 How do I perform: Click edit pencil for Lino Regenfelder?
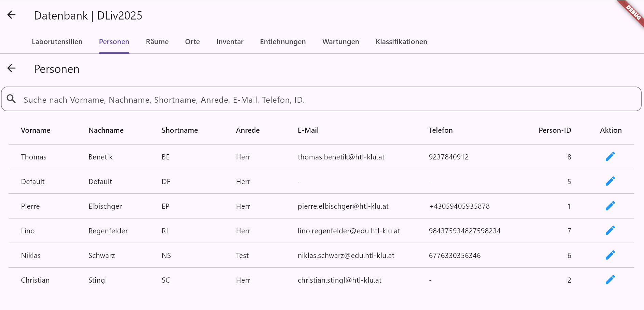click(x=610, y=231)
